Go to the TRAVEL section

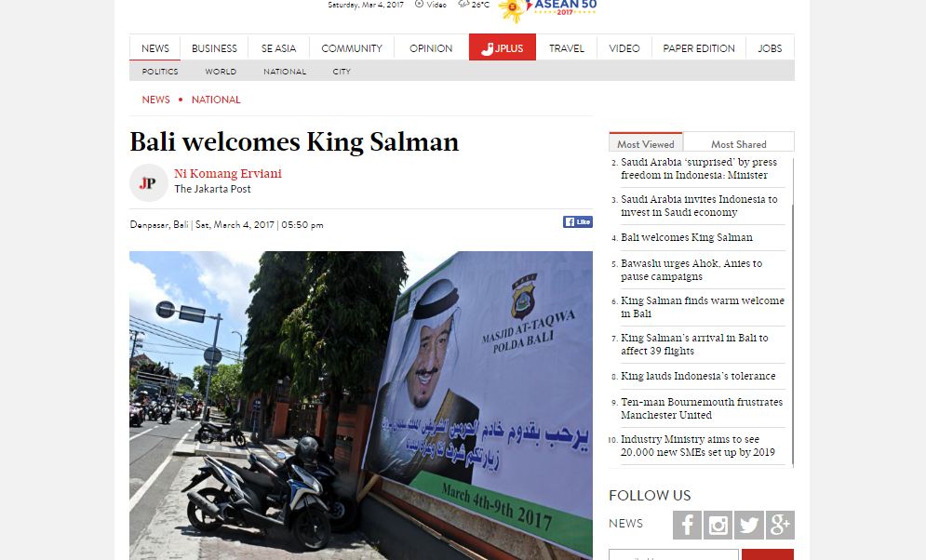[567, 48]
